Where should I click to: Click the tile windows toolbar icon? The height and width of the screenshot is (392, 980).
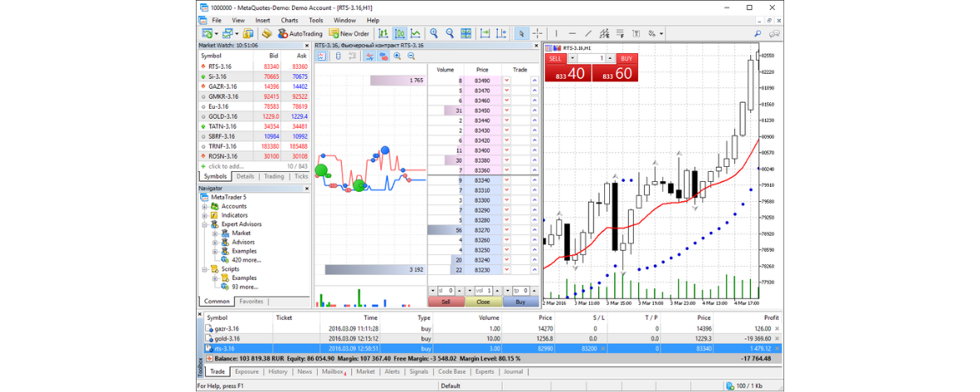[x=466, y=33]
